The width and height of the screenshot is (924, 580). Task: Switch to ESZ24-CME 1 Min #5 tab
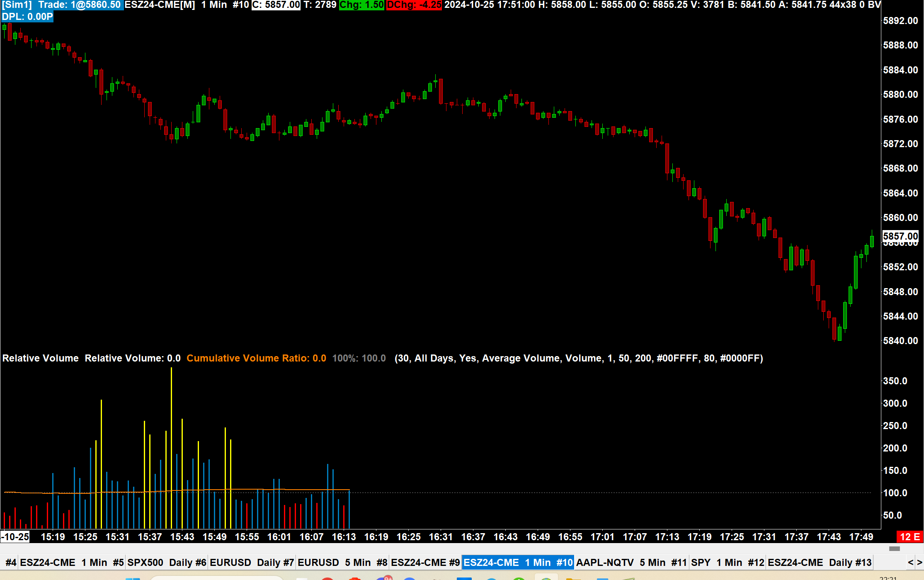pyautogui.click(x=72, y=563)
